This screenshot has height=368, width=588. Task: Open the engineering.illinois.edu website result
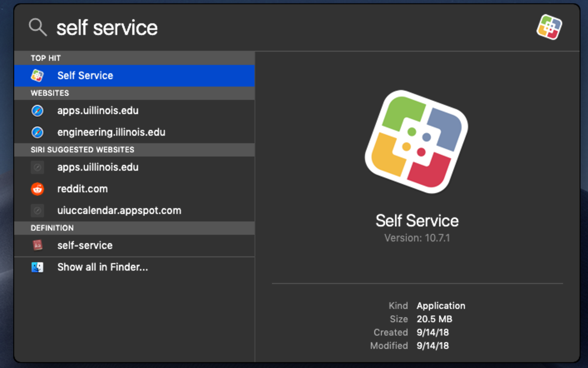[x=134, y=132]
